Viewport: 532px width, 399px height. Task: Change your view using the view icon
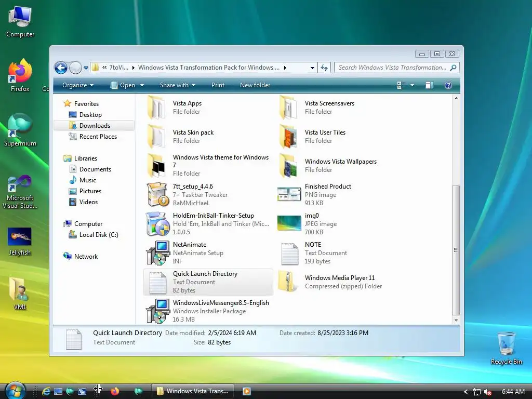[400, 85]
